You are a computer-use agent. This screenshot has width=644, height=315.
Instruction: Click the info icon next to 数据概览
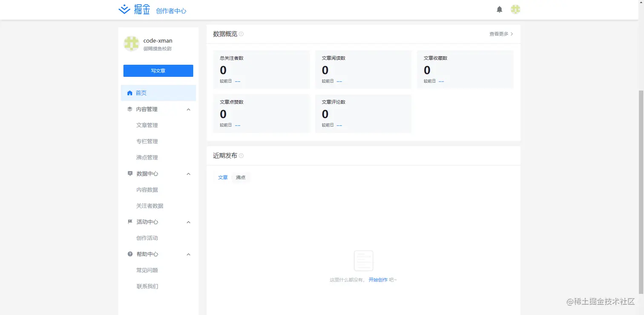[x=241, y=34]
